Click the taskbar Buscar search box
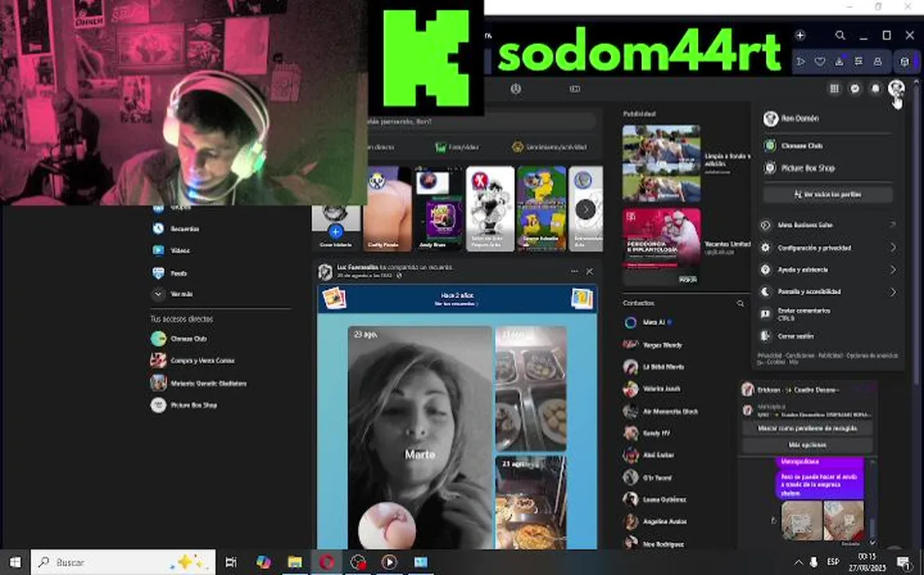 tap(123, 562)
